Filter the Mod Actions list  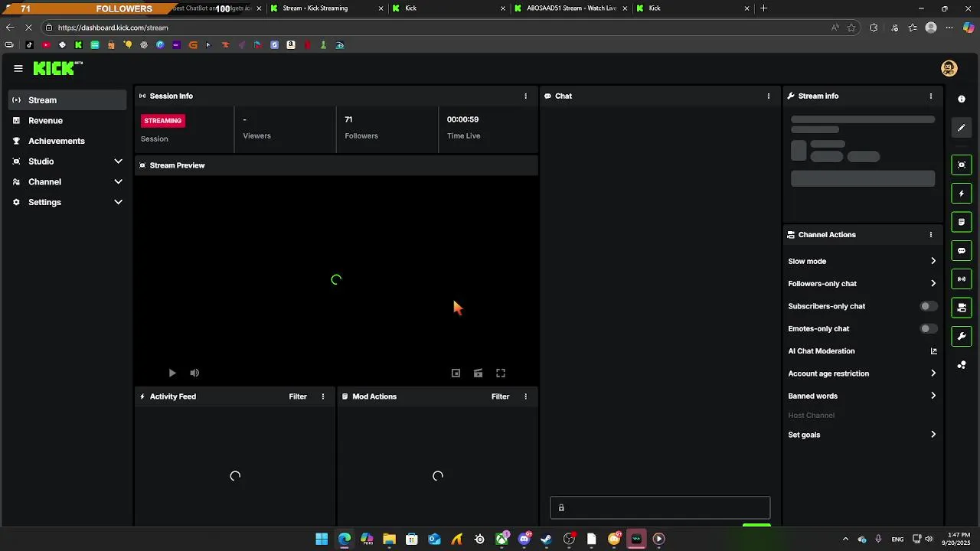(500, 396)
